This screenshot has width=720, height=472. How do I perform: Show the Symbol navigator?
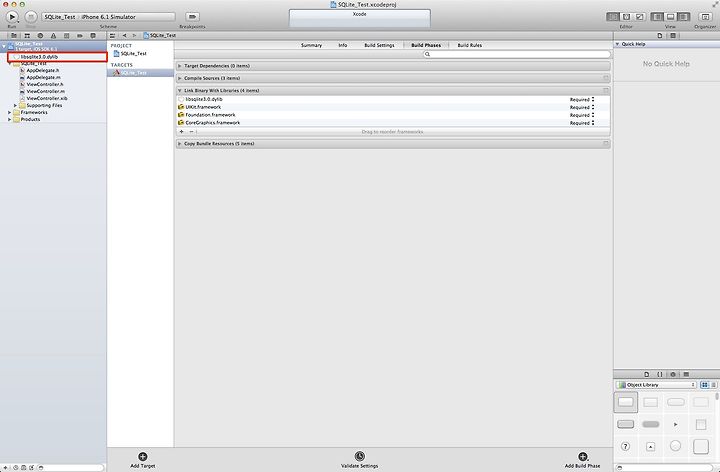click(x=27, y=35)
